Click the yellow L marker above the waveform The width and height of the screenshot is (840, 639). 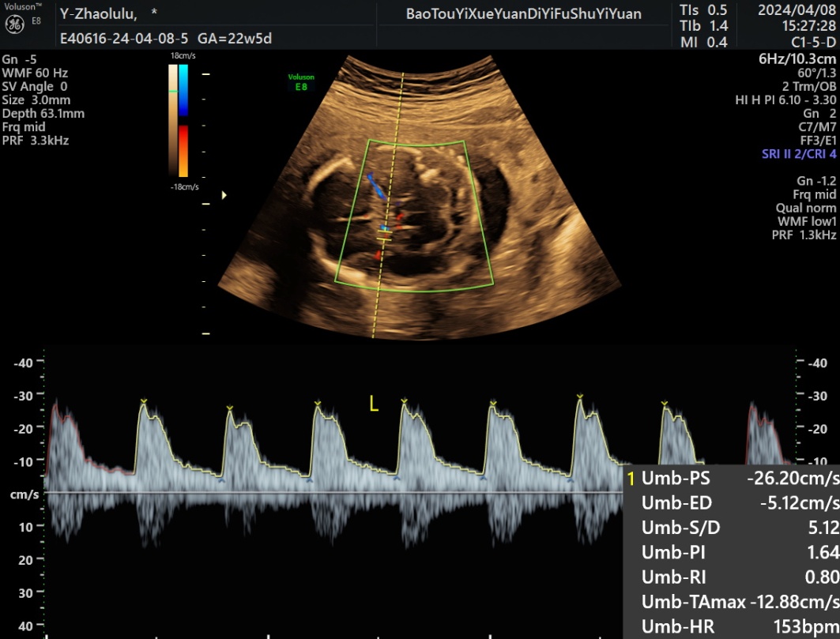click(x=374, y=404)
